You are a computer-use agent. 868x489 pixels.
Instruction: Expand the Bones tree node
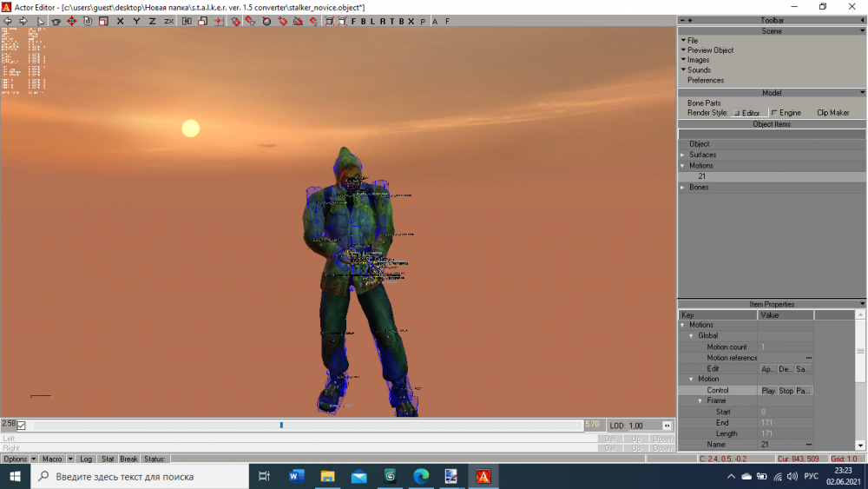point(683,188)
